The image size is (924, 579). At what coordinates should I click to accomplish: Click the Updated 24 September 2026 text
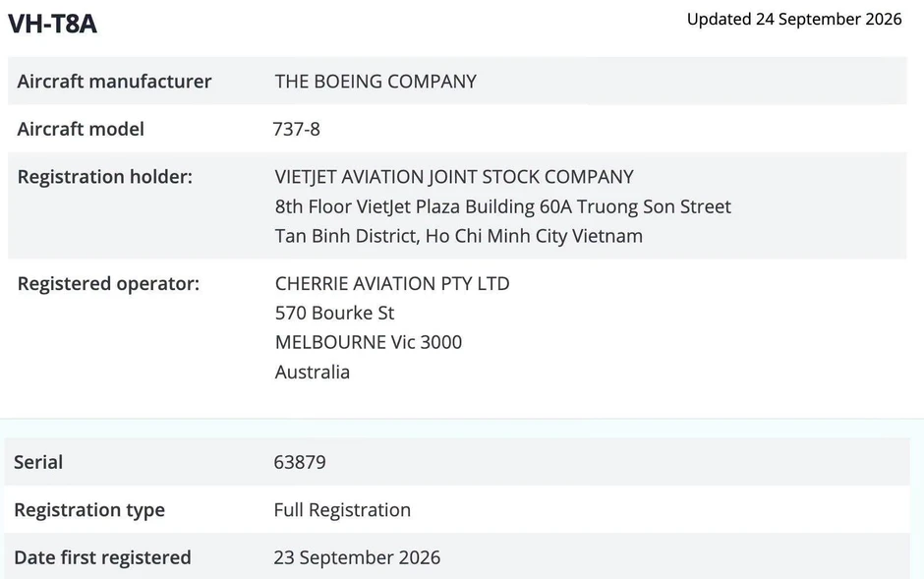[x=794, y=20]
